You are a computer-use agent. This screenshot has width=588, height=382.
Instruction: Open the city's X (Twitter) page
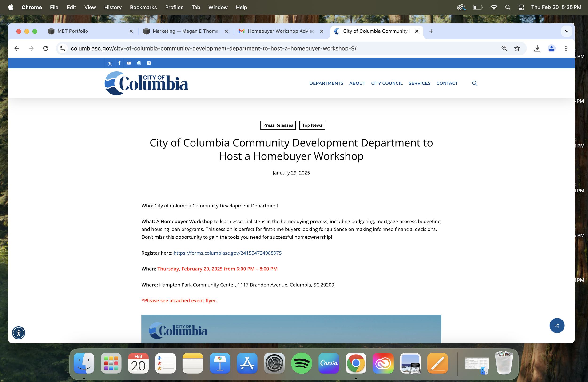pyautogui.click(x=110, y=63)
